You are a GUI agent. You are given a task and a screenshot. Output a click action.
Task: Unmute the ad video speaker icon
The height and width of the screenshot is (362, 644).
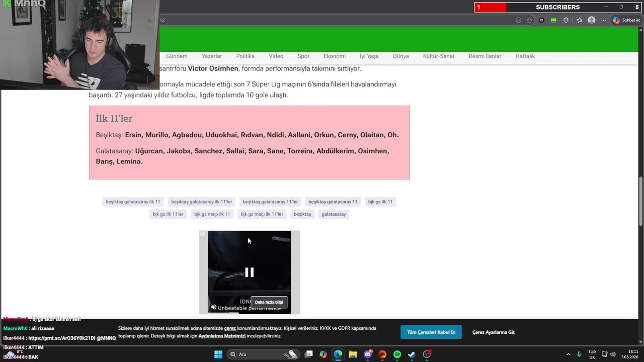213,307
